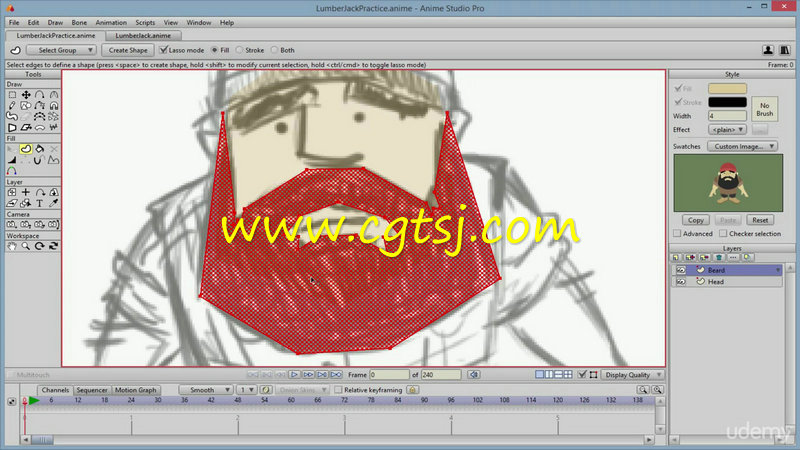Select the Stroke radio button

pyautogui.click(x=239, y=50)
